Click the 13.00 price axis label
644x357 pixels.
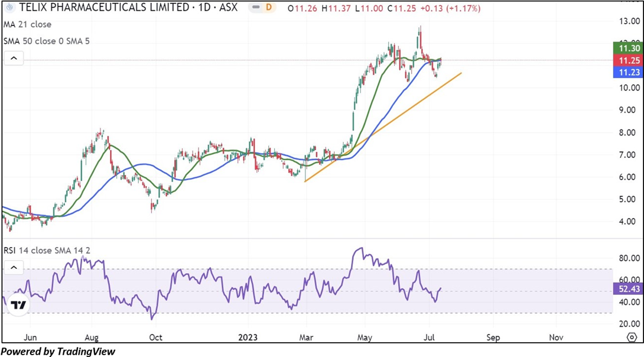(x=629, y=21)
